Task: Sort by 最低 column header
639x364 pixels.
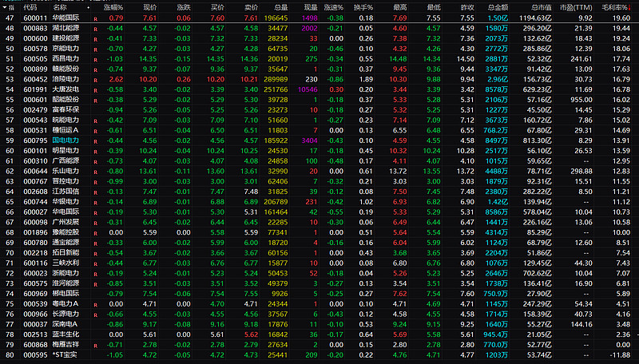Action: [x=434, y=7]
